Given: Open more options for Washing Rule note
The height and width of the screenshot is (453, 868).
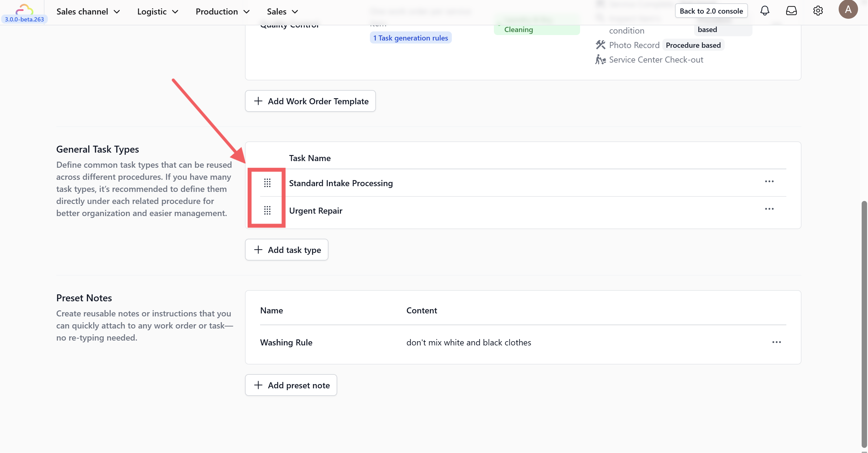Looking at the screenshot, I should coord(776,342).
